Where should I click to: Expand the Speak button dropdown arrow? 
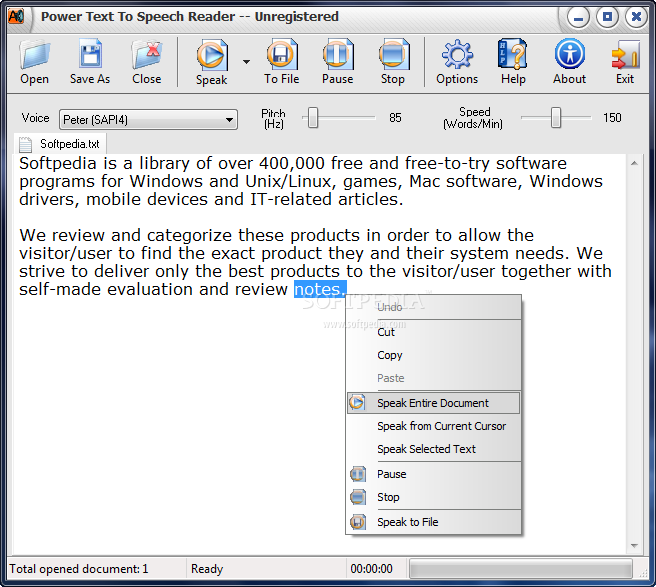(246, 62)
